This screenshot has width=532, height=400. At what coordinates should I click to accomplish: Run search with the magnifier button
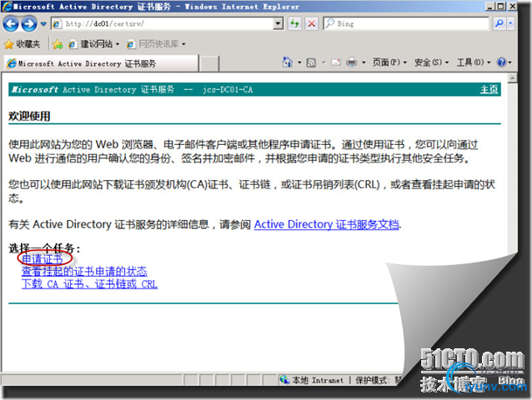coord(499,23)
